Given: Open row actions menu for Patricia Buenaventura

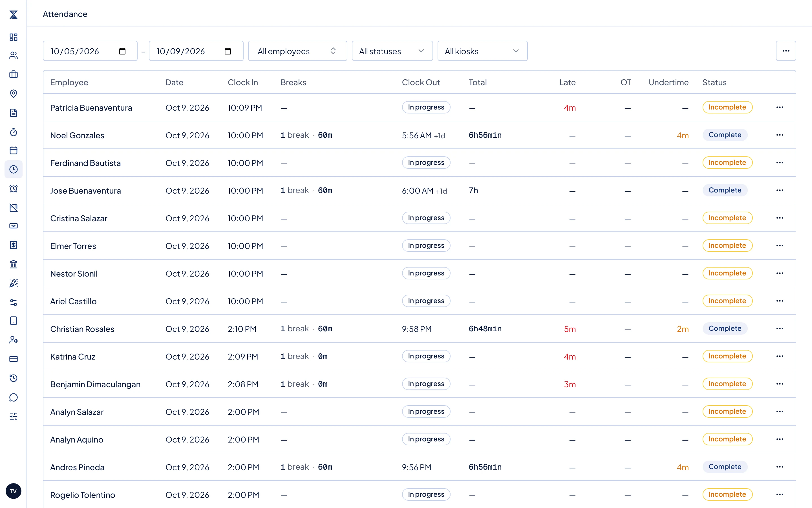Looking at the screenshot, I should [780, 107].
